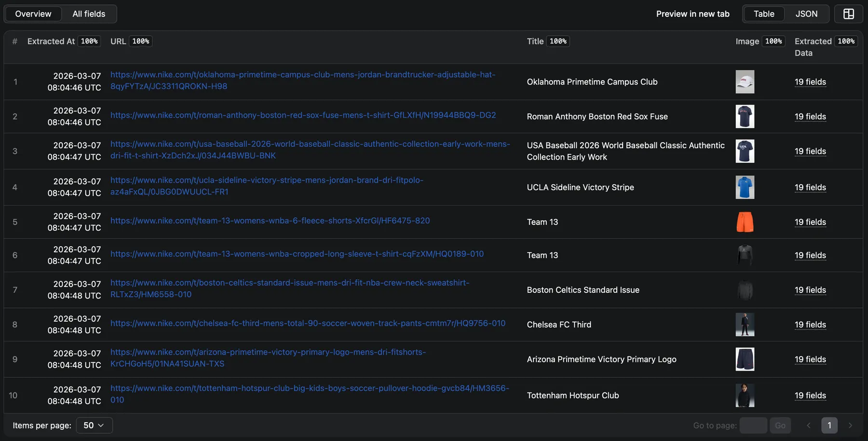The image size is (868, 441).
Task: Click the orange Team 13 shorts thumbnail
Action: click(745, 222)
